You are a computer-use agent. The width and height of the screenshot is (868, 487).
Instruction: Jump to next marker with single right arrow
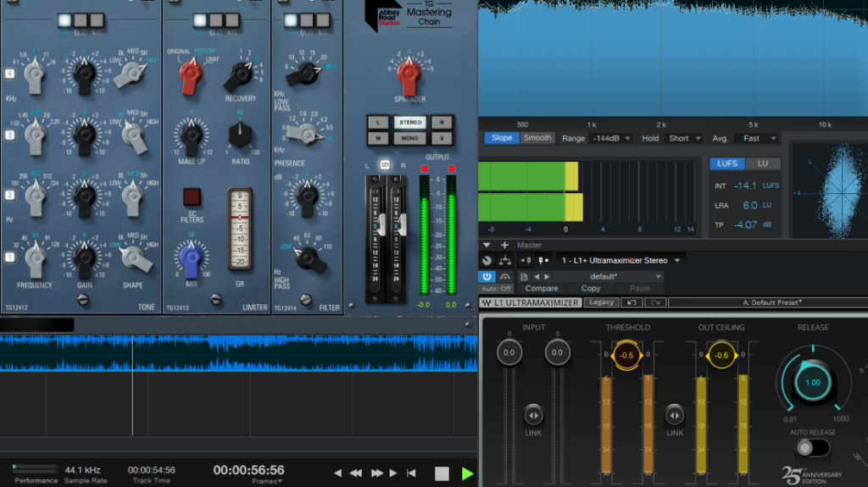(x=393, y=473)
